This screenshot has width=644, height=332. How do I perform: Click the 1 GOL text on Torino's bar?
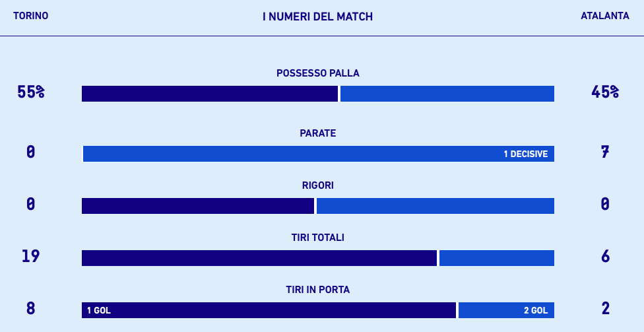pyautogui.click(x=99, y=311)
